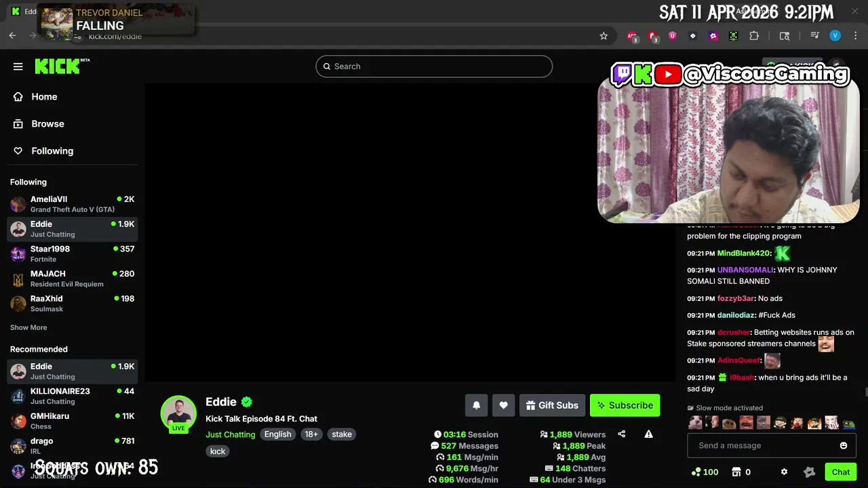This screenshot has width=868, height=488.
Task: Open GMHikaru Chess channel
Action: 72,421
